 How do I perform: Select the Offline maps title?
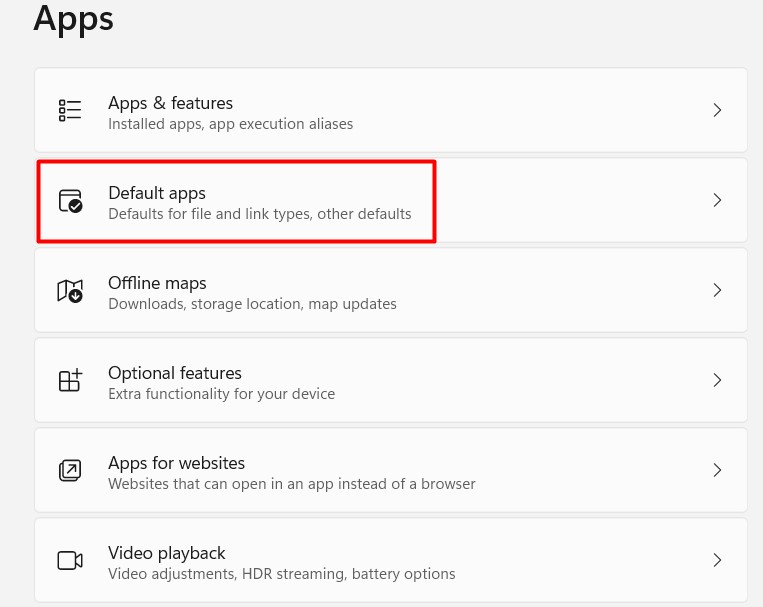click(157, 283)
